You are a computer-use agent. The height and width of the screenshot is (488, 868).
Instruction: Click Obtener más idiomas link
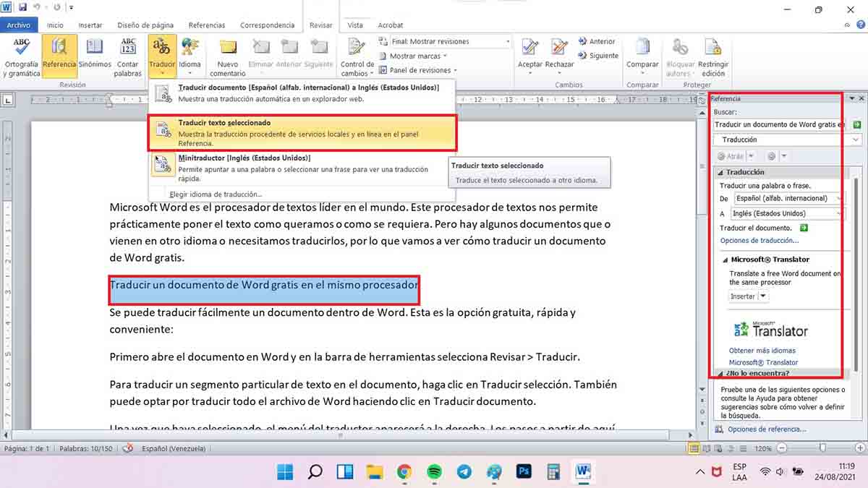pos(762,351)
